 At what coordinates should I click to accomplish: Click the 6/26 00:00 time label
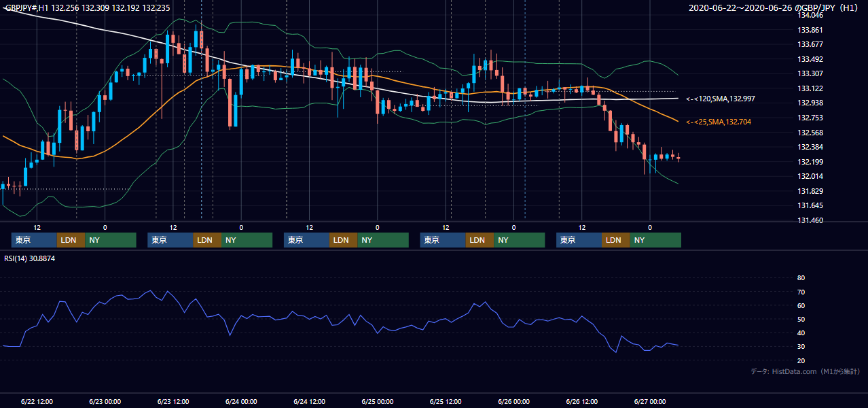click(x=514, y=401)
